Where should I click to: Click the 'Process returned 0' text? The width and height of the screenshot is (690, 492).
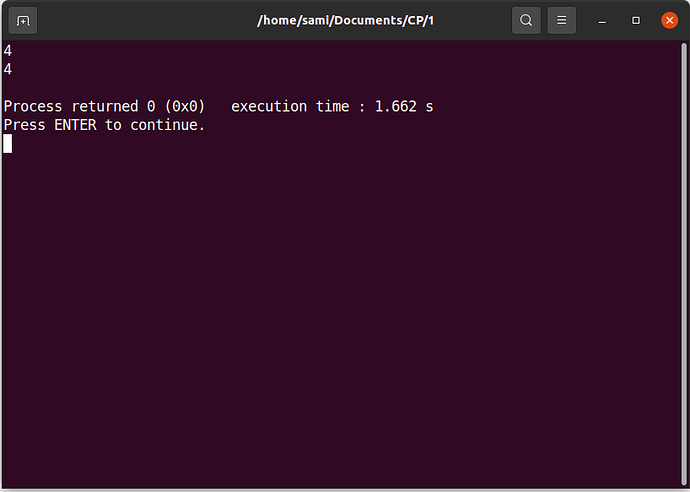(79, 106)
